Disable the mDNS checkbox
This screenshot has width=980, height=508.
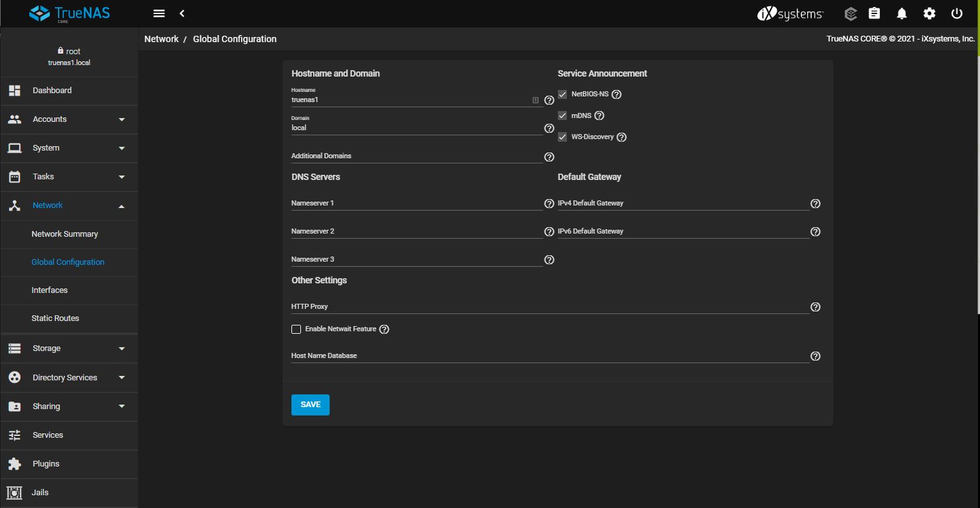point(562,116)
